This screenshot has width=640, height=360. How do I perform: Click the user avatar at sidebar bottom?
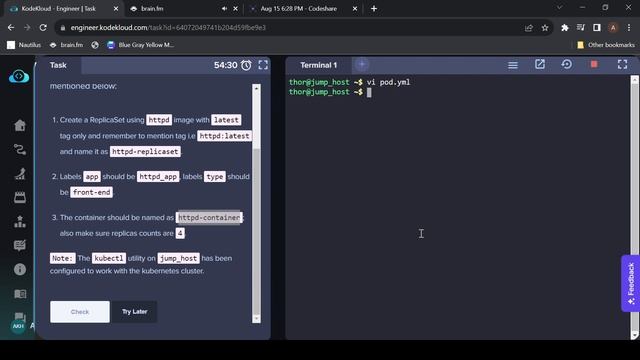[18, 326]
